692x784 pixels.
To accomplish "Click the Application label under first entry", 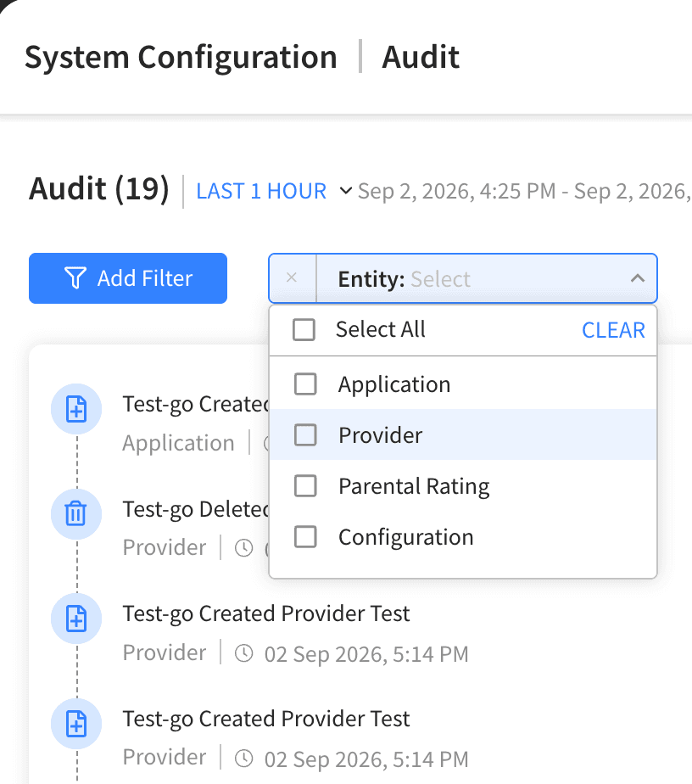I will [178, 443].
